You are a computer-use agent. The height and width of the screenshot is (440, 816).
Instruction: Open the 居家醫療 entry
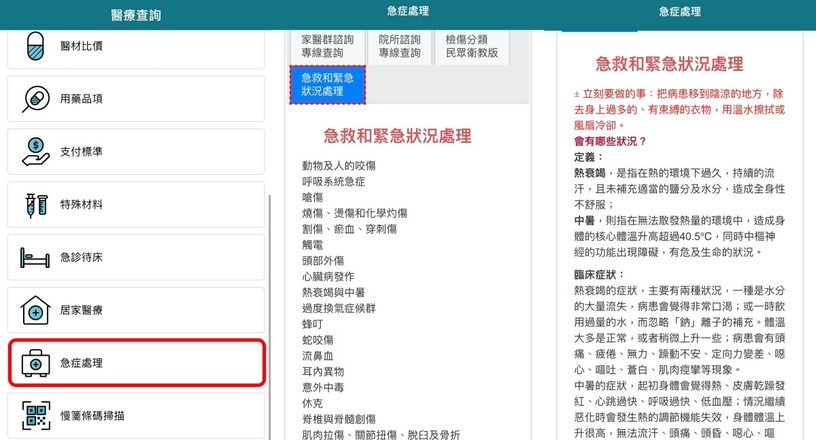point(136,310)
